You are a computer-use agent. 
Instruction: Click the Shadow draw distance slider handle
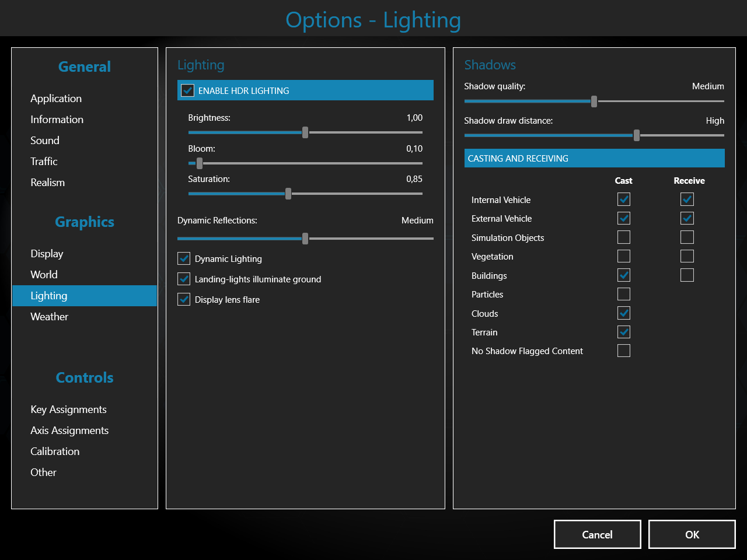(x=637, y=135)
